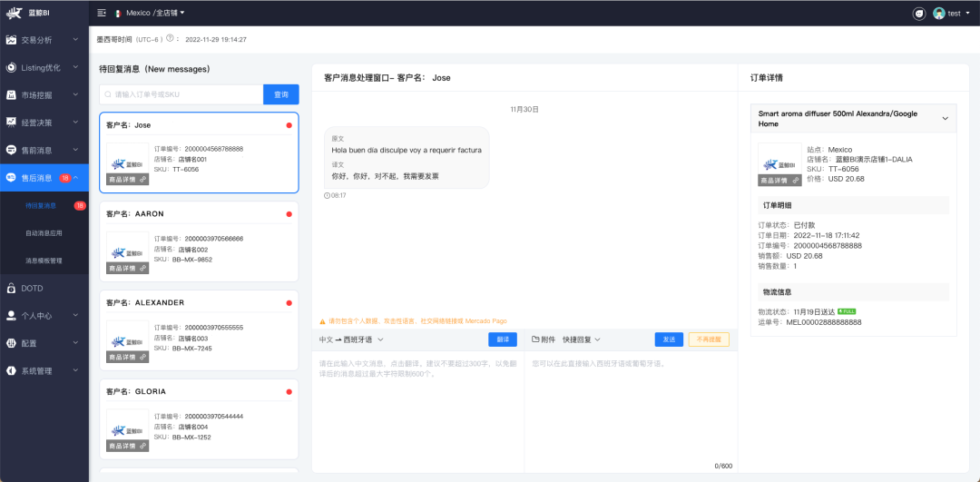This screenshot has width=980, height=482.
Task: Open the DOTD menu item
Action: click(44, 288)
